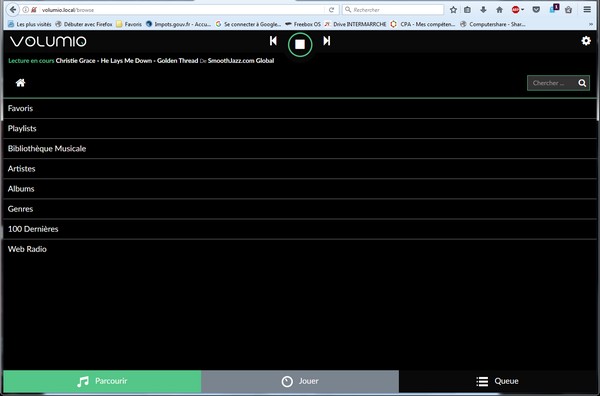Open the Albums list
This screenshot has height=396, width=600.
point(300,189)
